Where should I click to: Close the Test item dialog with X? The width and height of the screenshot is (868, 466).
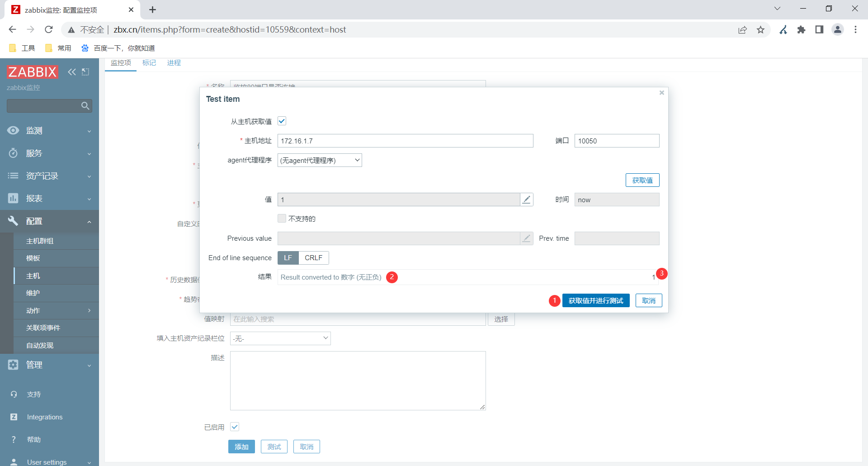(x=661, y=93)
